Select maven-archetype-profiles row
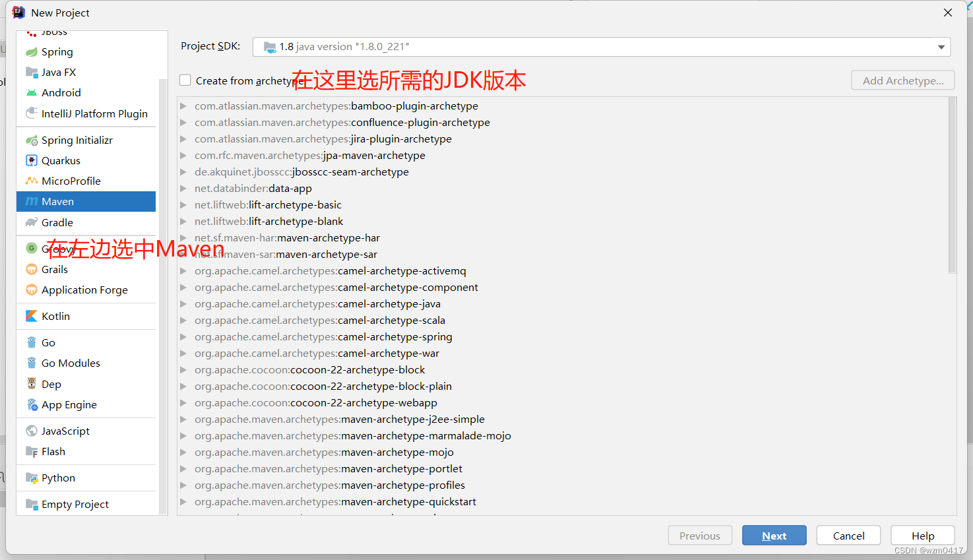The image size is (973, 560). [563, 485]
